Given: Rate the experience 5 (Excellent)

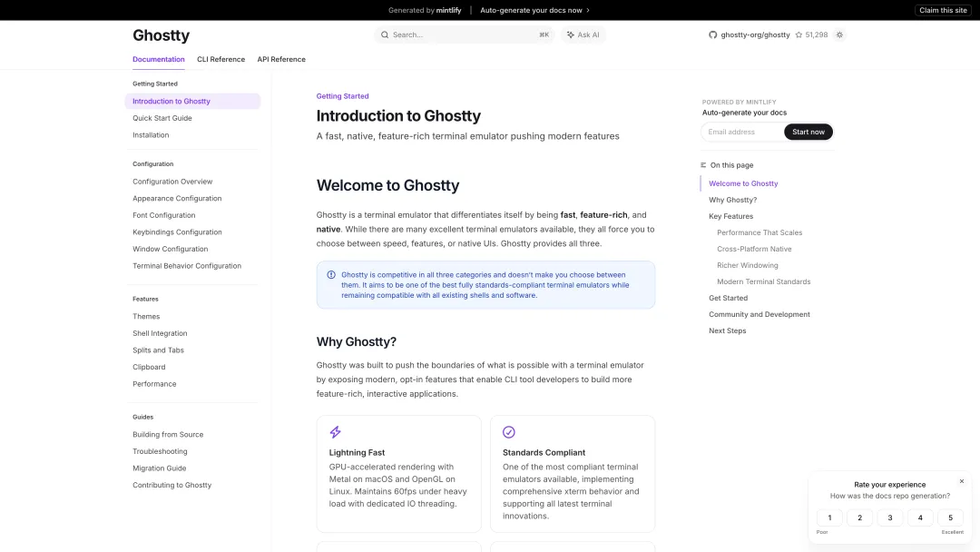Looking at the screenshot, I should point(950,517).
